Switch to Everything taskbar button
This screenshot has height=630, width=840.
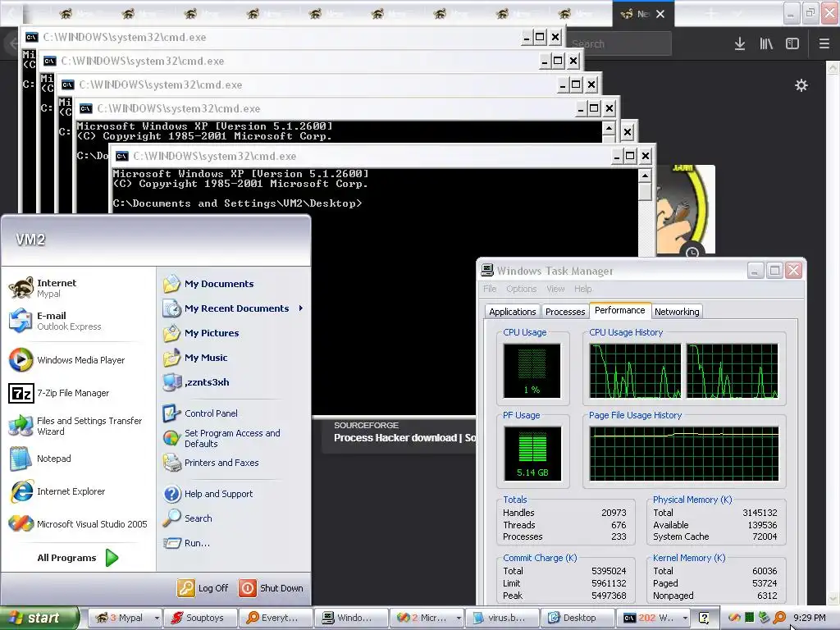click(x=275, y=618)
